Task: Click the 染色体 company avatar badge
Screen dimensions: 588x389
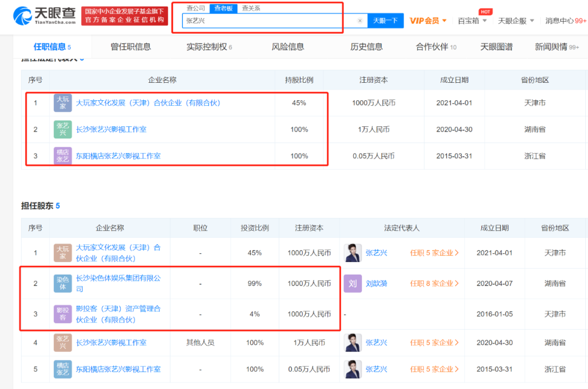Action: [63, 283]
